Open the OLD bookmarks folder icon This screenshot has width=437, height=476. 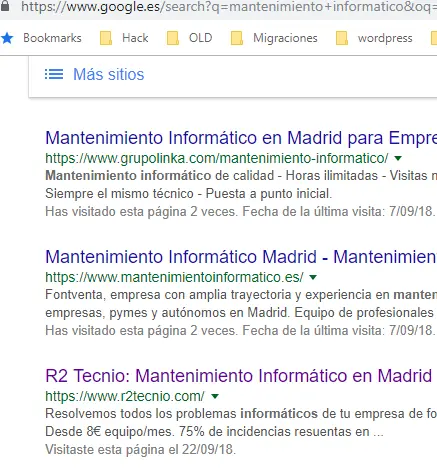[x=173, y=38]
